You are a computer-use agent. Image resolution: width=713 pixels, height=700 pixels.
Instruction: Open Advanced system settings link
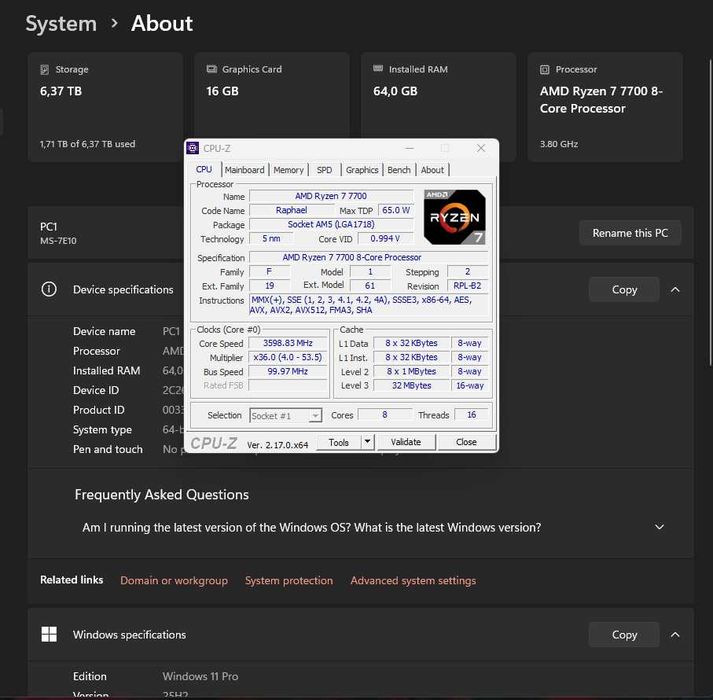click(413, 580)
